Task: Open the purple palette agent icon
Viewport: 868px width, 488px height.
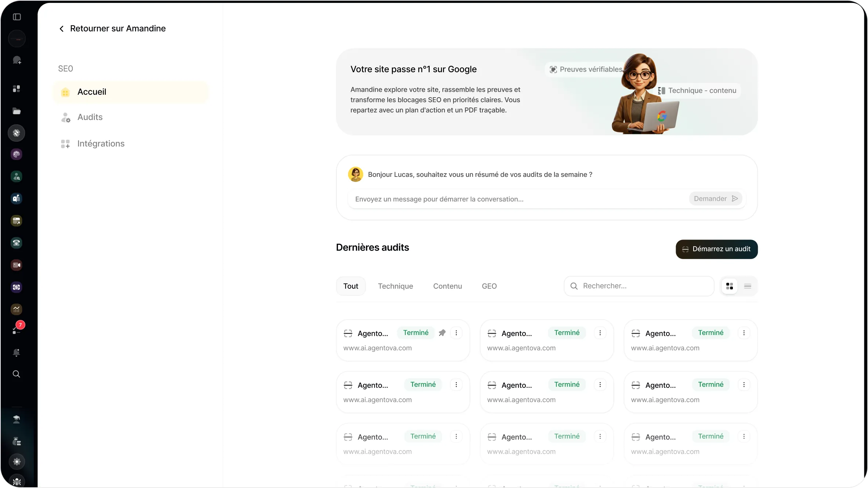Action: click(17, 154)
